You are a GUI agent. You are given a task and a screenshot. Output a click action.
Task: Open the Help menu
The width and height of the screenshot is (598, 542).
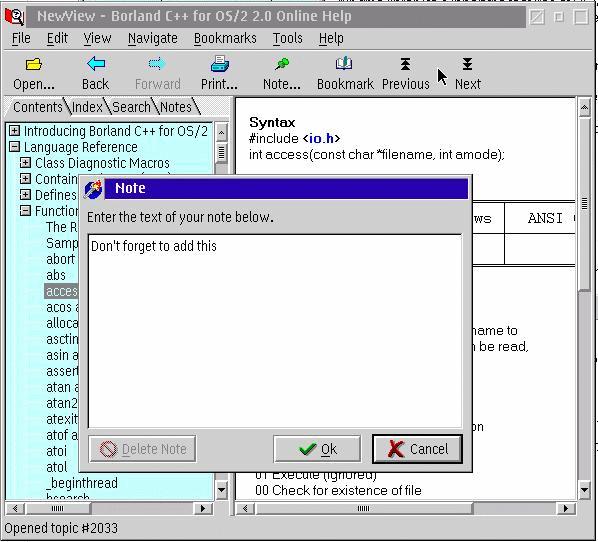(331, 38)
